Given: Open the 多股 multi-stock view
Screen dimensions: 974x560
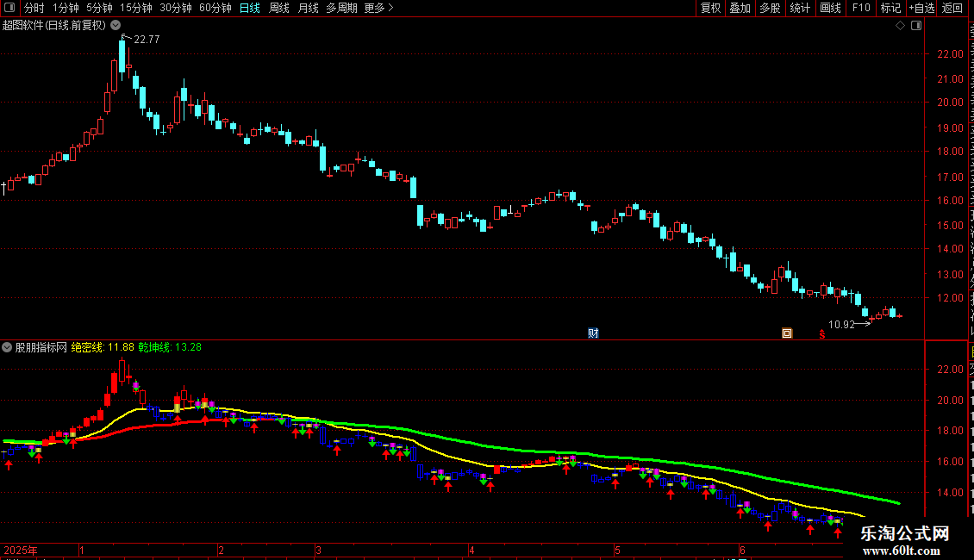Looking at the screenshot, I should coord(770,8).
